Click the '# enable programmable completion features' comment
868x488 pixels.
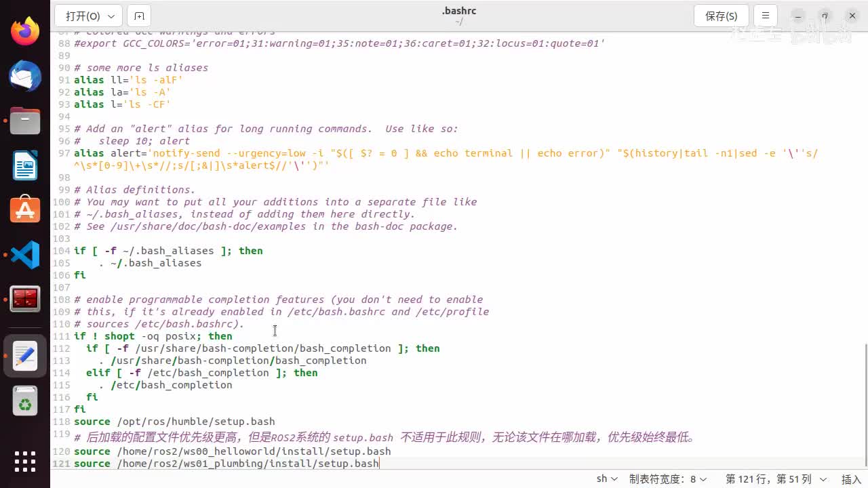tap(278, 300)
